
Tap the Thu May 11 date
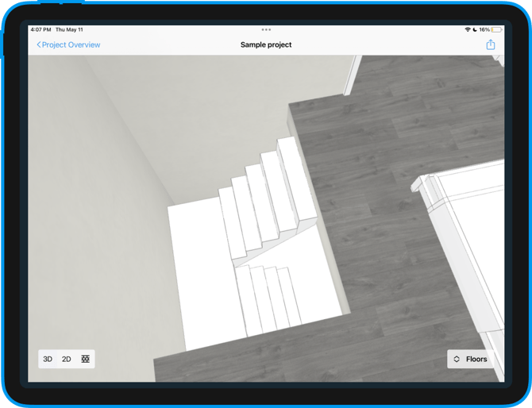(68, 29)
